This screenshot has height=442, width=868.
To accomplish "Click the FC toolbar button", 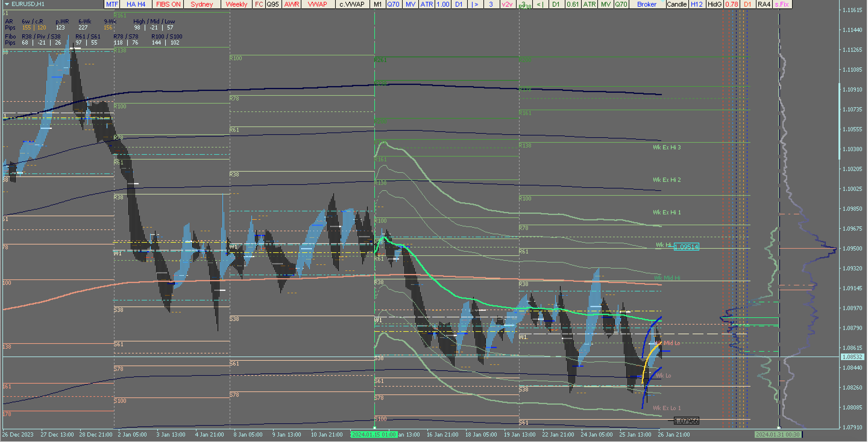I will coord(259,4).
